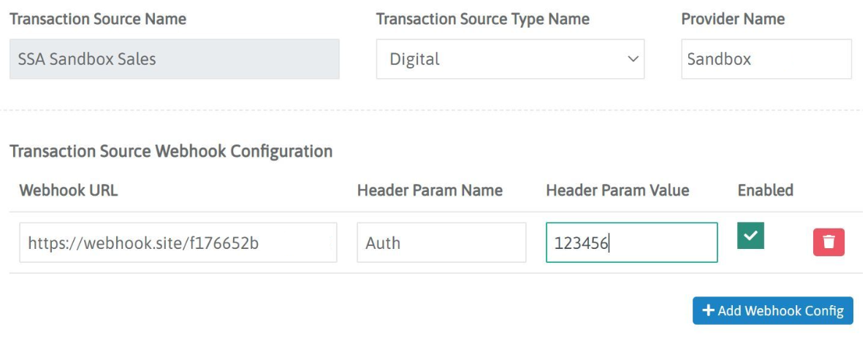The width and height of the screenshot is (868, 338).
Task: Click the Transaction Source Type Name label
Action: (482, 19)
